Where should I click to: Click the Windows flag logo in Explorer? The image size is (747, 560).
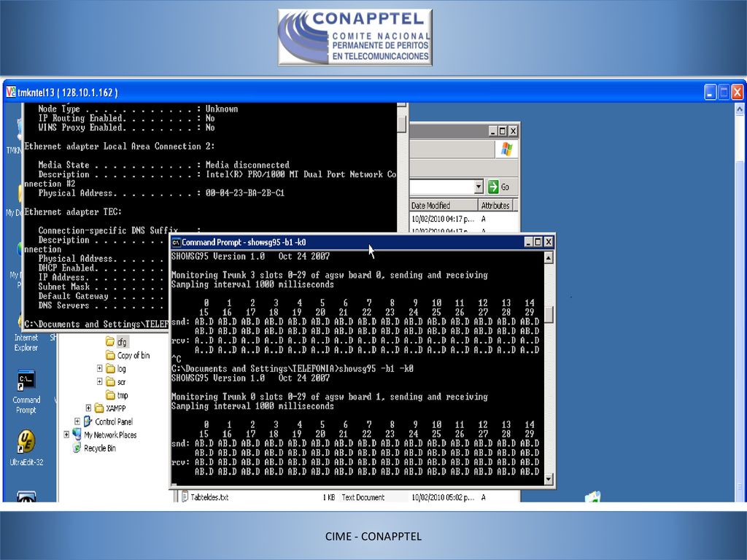click(x=506, y=149)
